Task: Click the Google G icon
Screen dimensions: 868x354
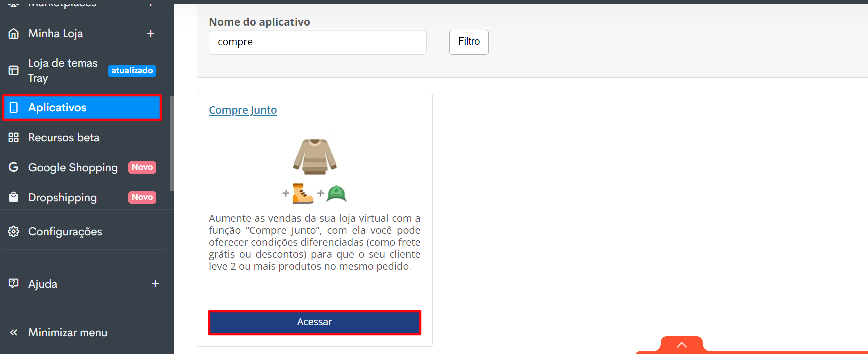Action: click(14, 167)
